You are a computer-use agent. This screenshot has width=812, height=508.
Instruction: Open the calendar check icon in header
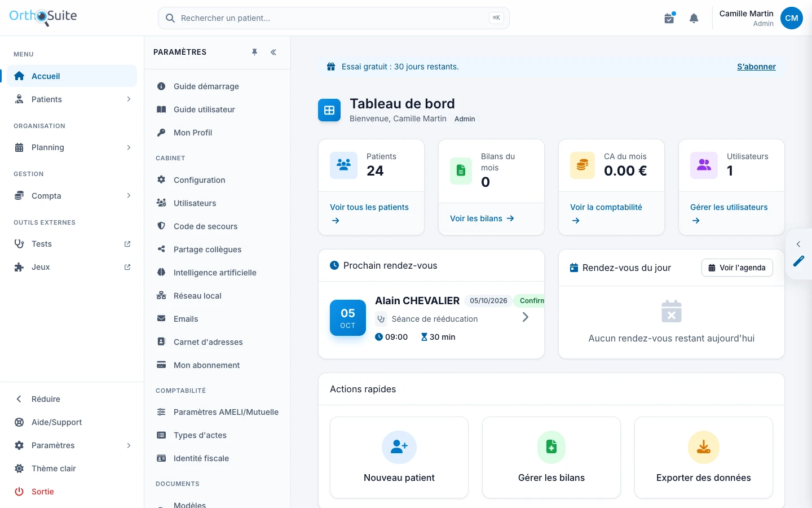click(x=670, y=18)
